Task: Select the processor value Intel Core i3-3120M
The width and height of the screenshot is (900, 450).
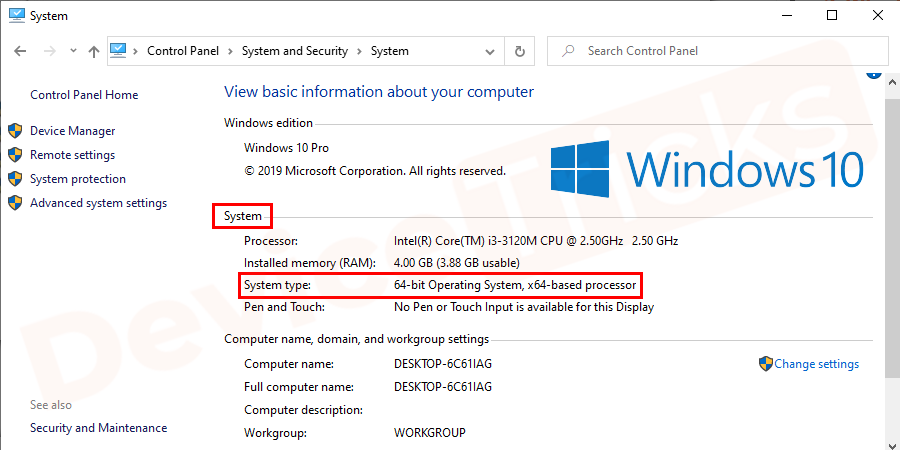Action: click(x=536, y=240)
